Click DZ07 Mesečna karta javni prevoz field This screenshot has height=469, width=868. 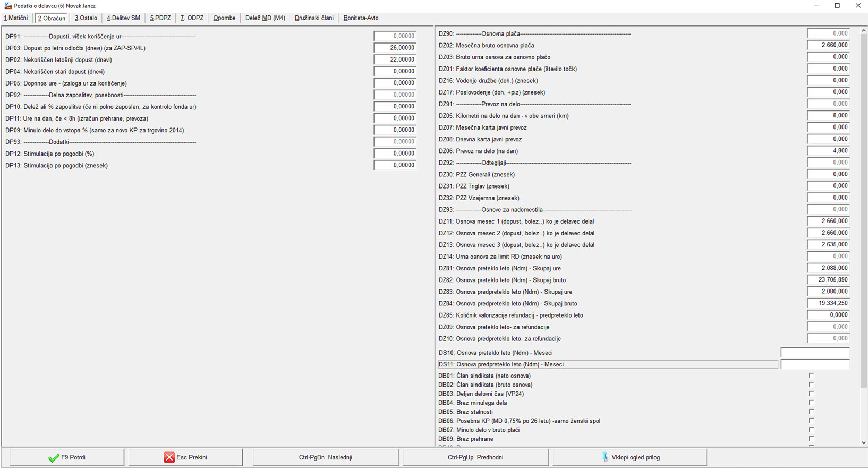(828, 127)
